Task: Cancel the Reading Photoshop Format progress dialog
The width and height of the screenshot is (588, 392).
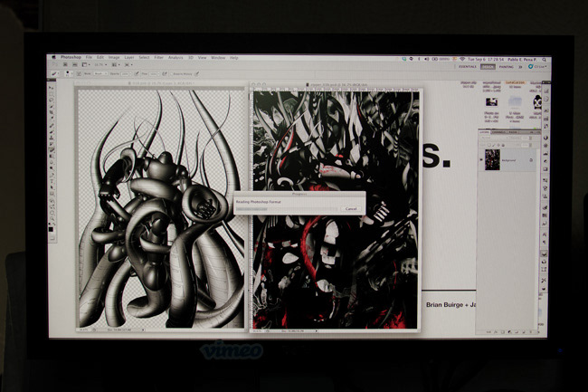Action: pos(351,208)
